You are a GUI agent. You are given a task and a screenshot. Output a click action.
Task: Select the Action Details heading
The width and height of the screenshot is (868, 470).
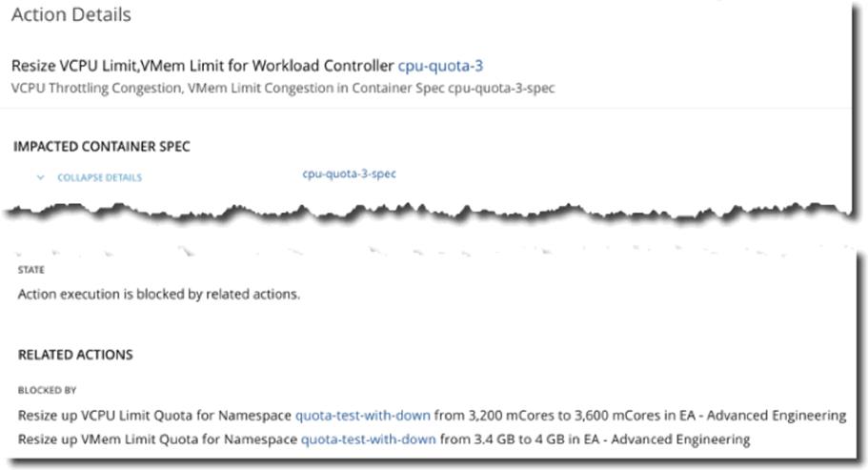click(71, 14)
